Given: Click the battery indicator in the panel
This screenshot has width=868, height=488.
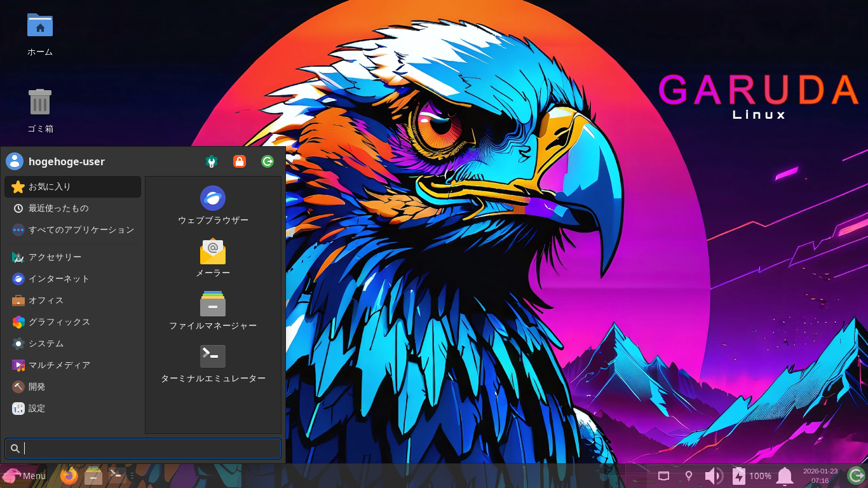Looking at the screenshot, I should (752, 475).
